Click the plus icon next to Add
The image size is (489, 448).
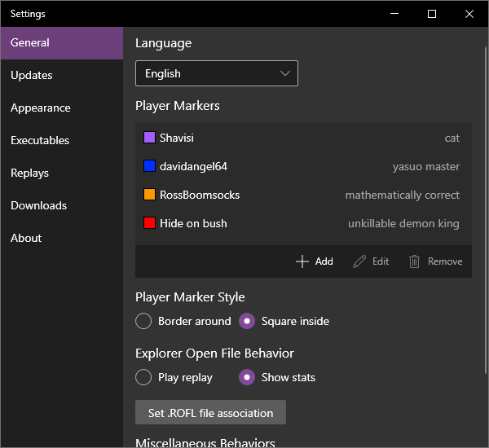pyautogui.click(x=302, y=261)
